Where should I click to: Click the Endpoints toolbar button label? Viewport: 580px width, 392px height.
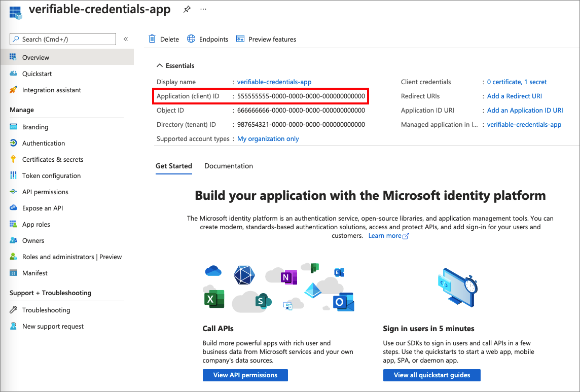214,39
